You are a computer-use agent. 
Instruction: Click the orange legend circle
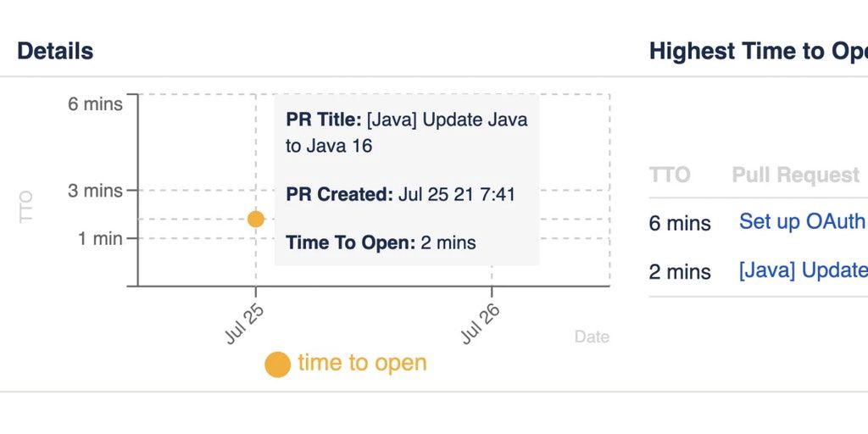tap(277, 364)
